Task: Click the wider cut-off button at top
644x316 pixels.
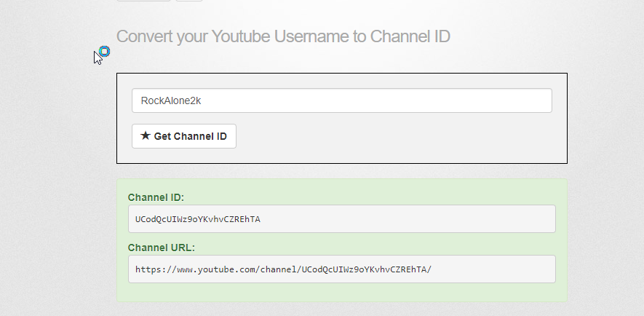Action: click(x=143, y=0)
